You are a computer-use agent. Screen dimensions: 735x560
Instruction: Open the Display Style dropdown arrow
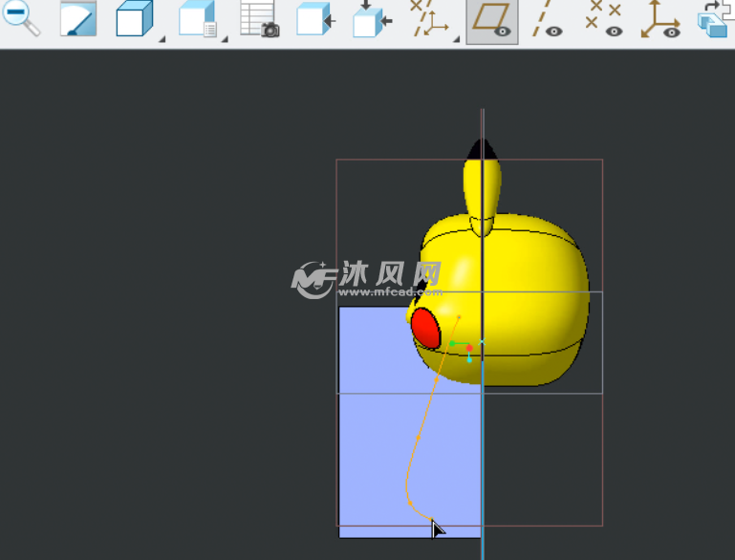(162, 39)
